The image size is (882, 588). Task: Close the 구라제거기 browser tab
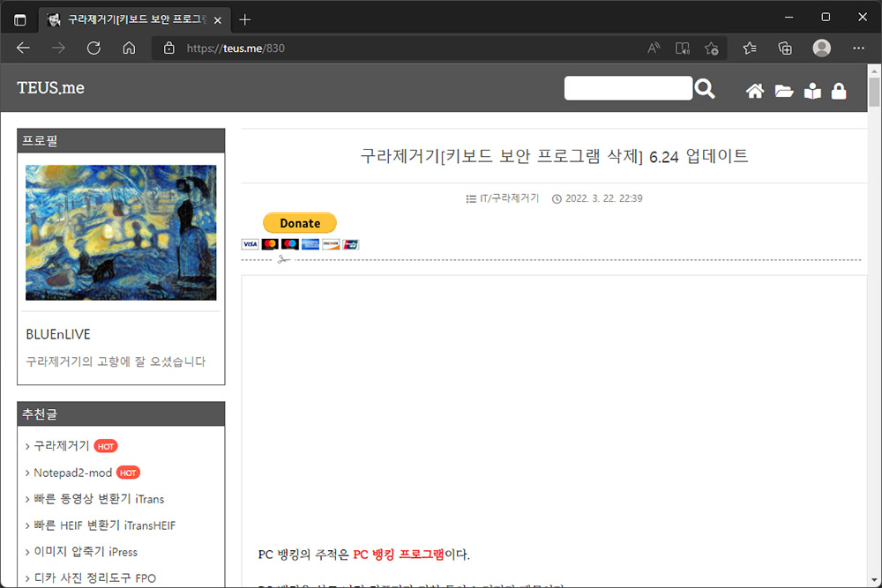coord(218,20)
